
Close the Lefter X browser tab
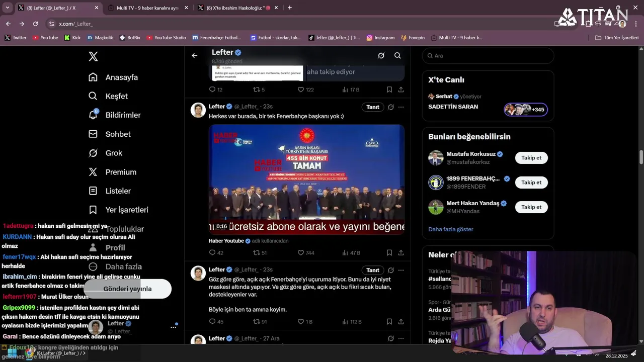point(97,8)
